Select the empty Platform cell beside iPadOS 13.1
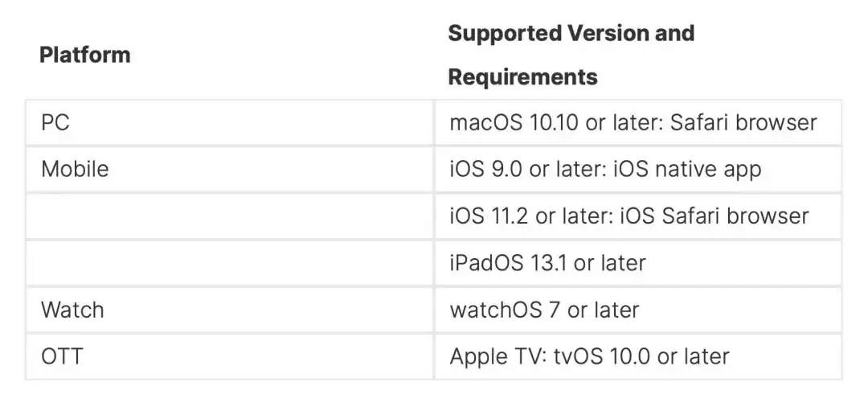This screenshot has height=411, width=868. coord(229,262)
